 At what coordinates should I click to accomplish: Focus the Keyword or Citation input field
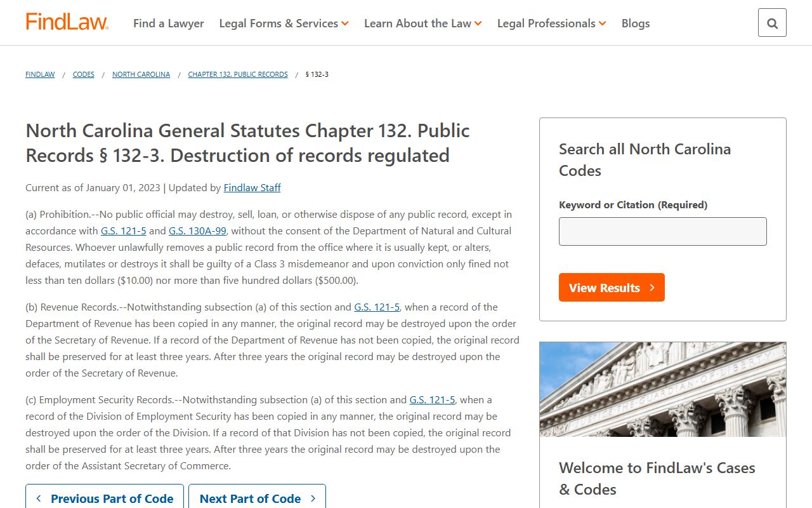point(663,231)
